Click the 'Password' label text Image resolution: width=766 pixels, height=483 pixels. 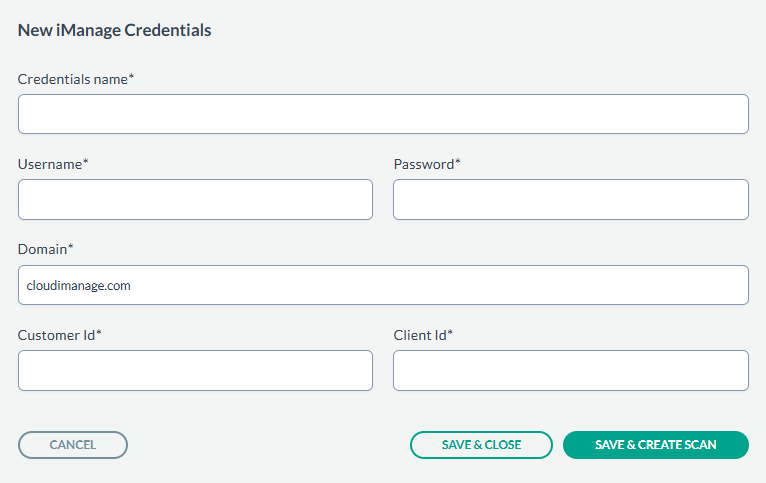423,164
